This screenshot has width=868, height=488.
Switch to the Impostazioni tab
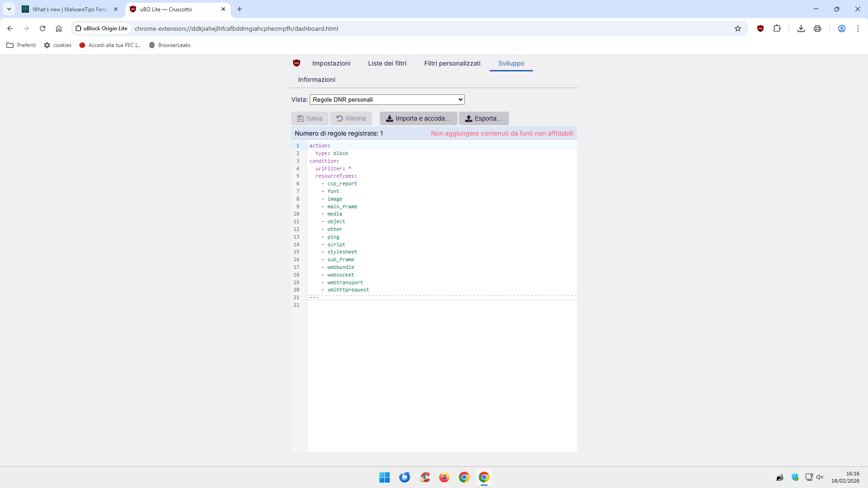[x=331, y=63]
